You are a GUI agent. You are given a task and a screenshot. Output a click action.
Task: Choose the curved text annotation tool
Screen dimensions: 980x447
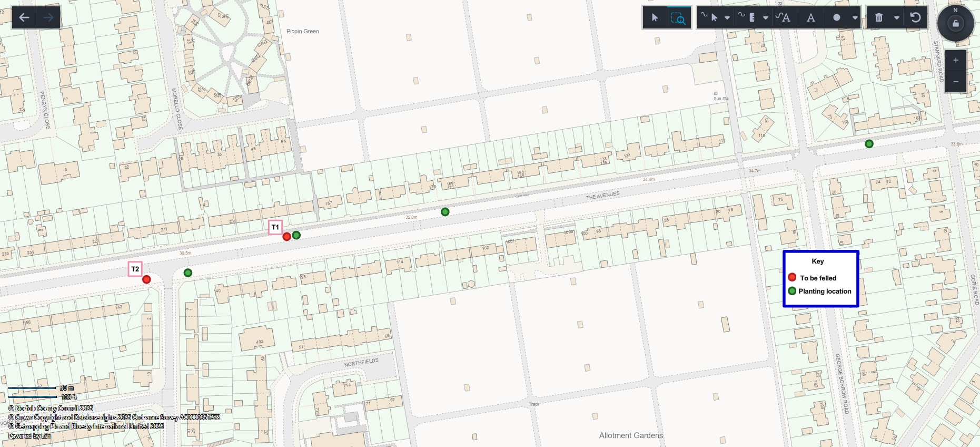coord(783,18)
